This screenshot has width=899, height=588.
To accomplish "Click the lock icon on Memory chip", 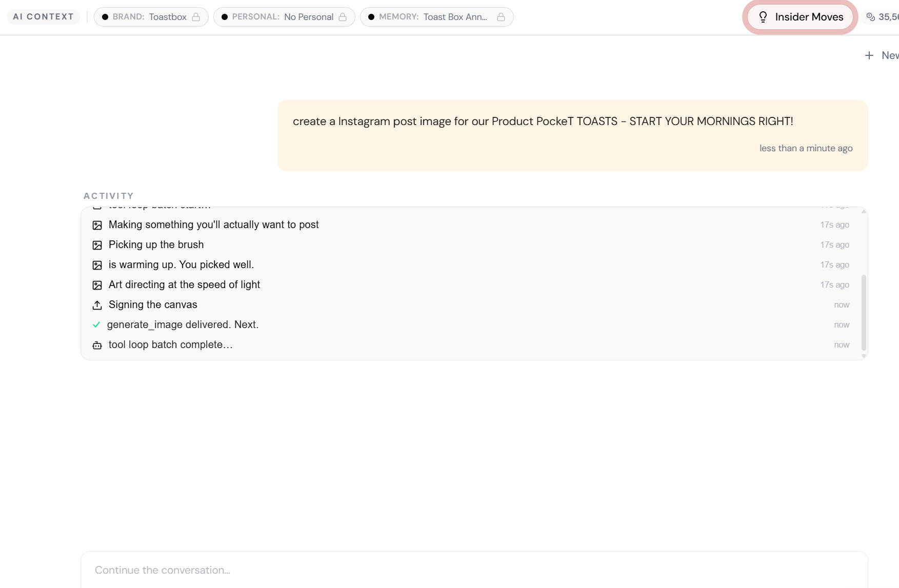I will (x=501, y=17).
